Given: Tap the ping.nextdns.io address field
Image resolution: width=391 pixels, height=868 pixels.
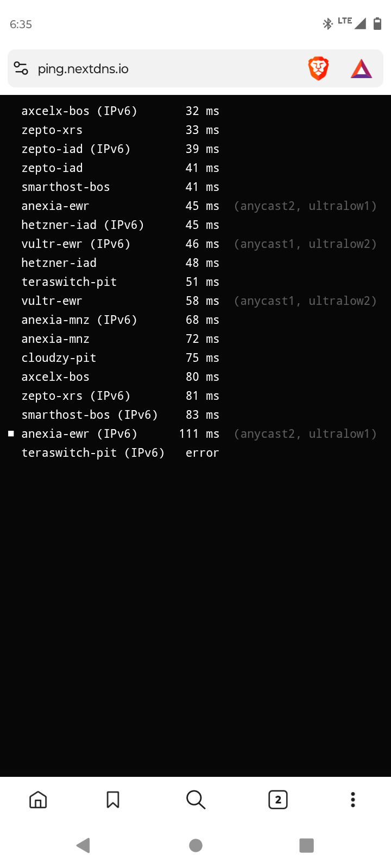Looking at the screenshot, I should click(x=163, y=69).
